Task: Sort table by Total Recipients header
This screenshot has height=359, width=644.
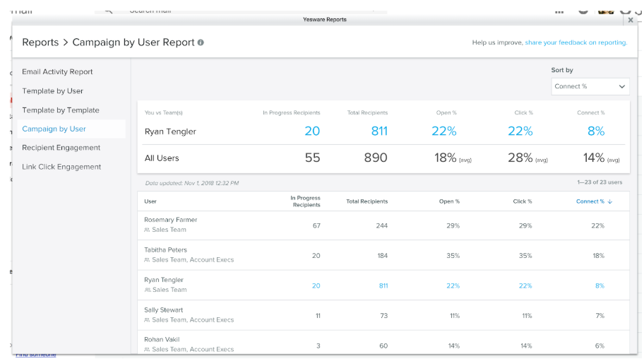Action: [366, 201]
